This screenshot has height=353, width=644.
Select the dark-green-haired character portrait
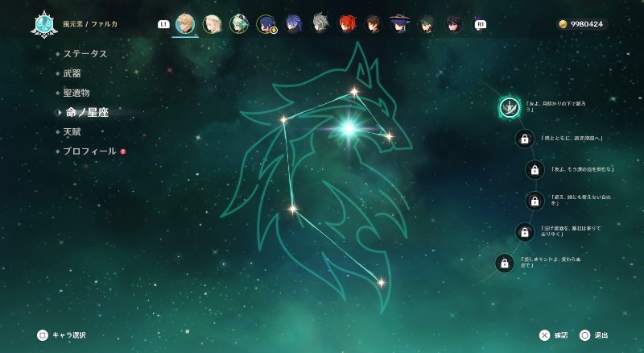click(427, 24)
